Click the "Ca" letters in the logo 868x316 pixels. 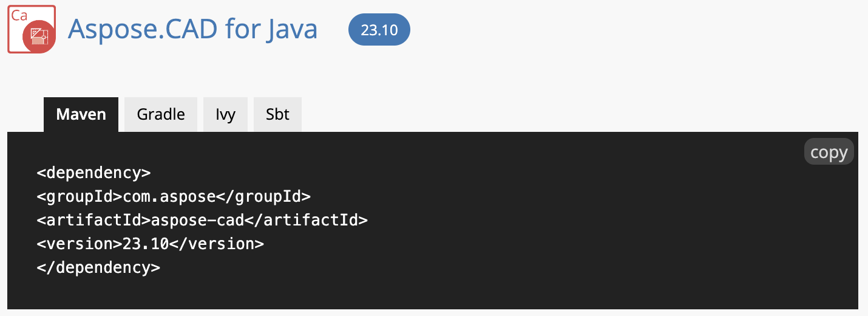[x=19, y=15]
